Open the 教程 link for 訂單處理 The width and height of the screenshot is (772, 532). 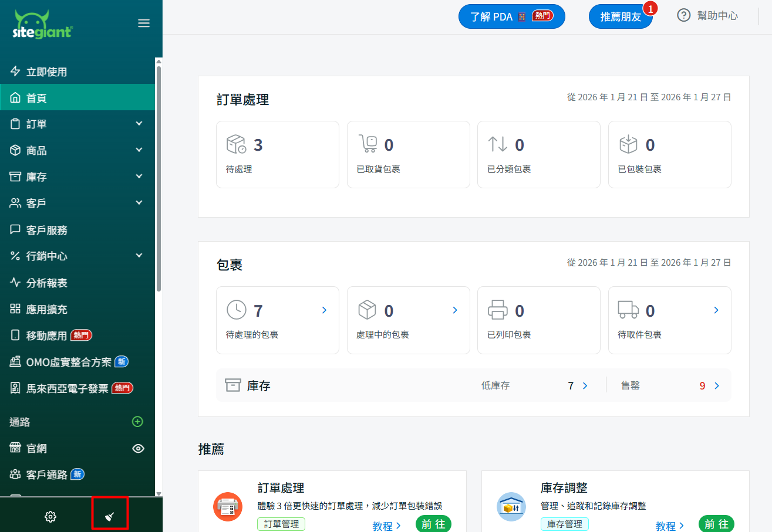click(x=386, y=526)
